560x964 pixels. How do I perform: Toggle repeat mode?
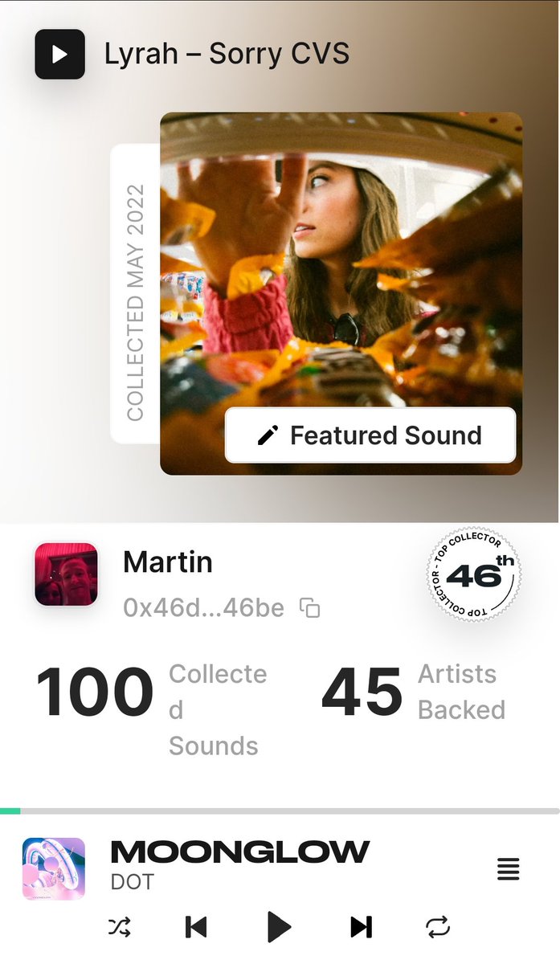(438, 927)
